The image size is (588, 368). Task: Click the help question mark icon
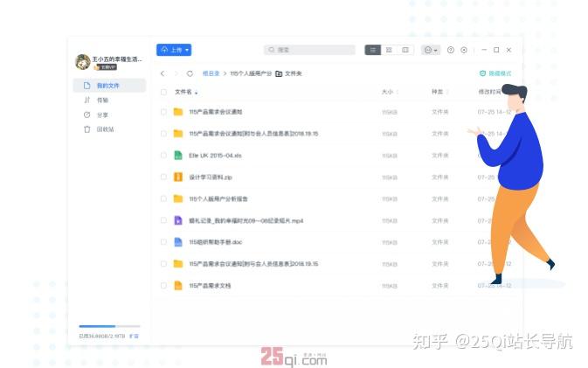[x=451, y=50]
